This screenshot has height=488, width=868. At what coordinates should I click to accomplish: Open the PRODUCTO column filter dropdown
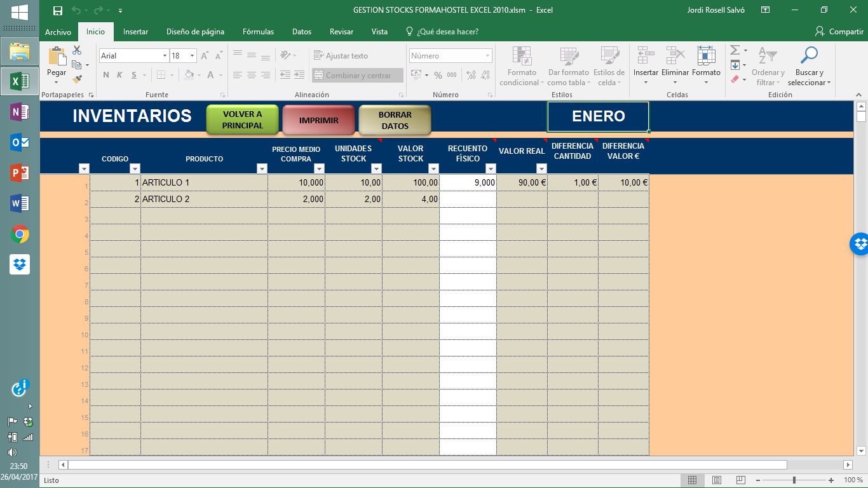pos(261,168)
